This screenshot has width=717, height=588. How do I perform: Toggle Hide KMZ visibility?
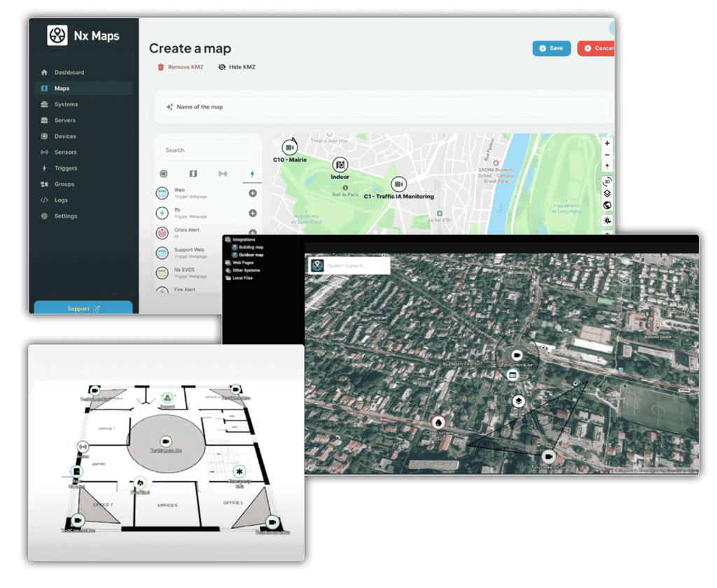point(237,67)
